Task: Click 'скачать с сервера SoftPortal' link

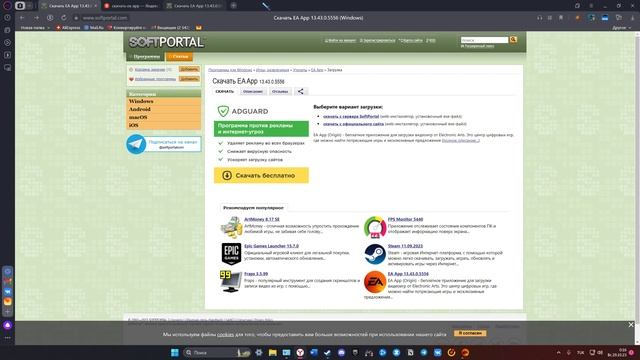Action: click(351, 116)
